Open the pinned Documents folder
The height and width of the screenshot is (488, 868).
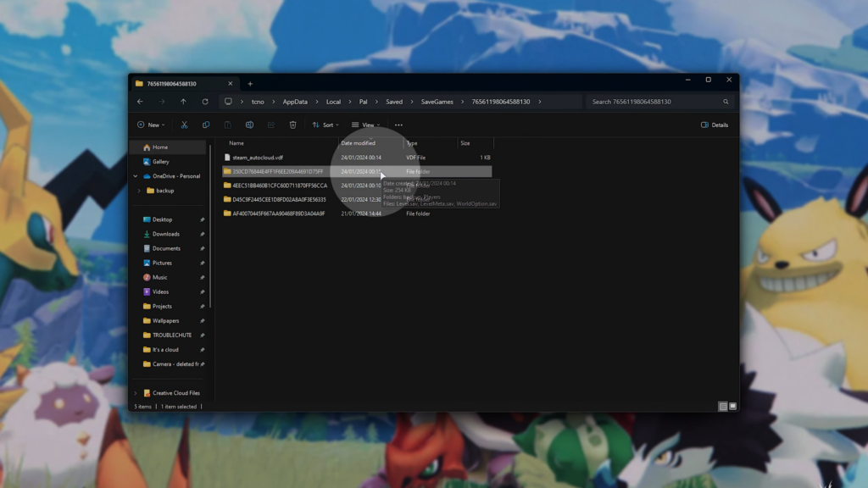tap(169, 248)
